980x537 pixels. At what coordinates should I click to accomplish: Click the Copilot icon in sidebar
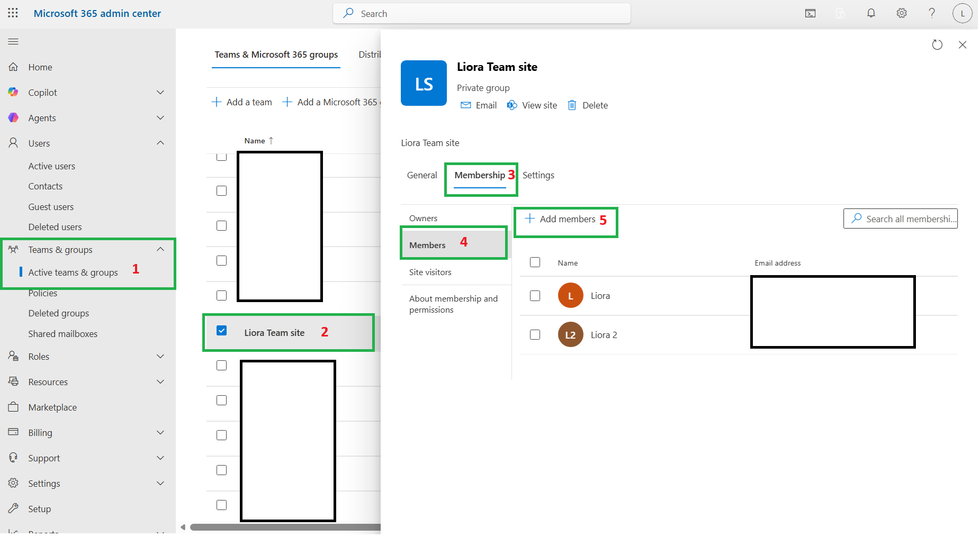pos(13,93)
